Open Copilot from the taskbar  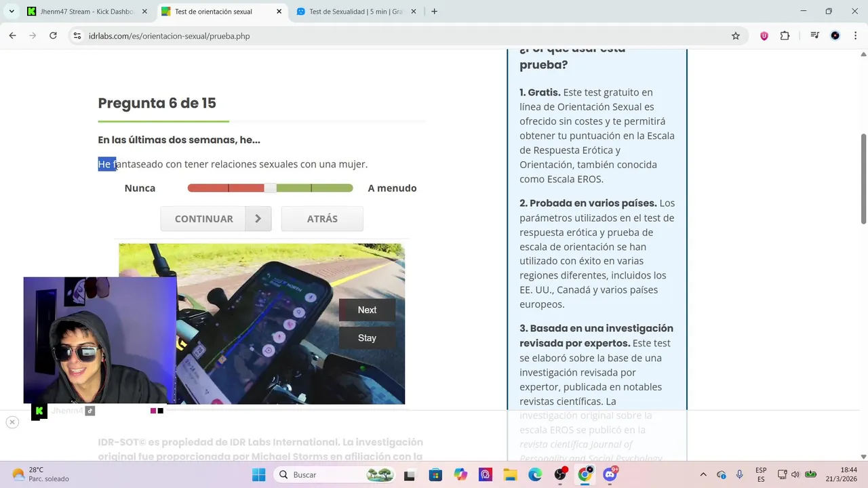click(x=460, y=474)
